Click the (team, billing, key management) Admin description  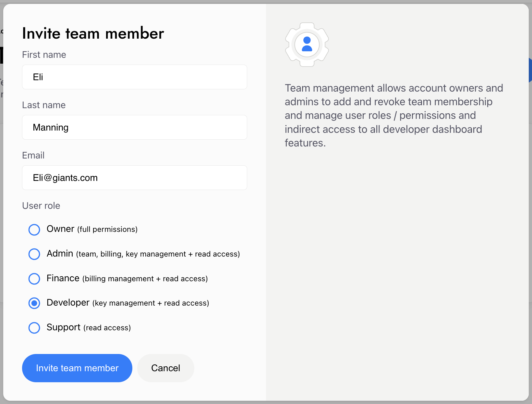[158, 254]
